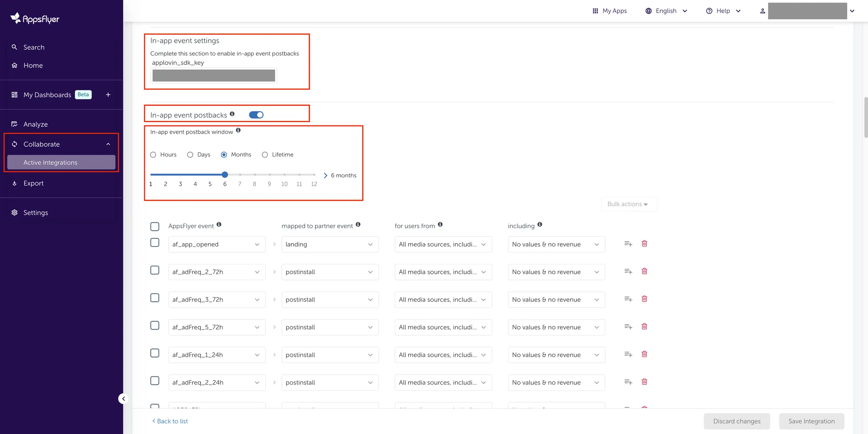
Task: Collapse the sidebar with arrow button
Action: click(123, 398)
